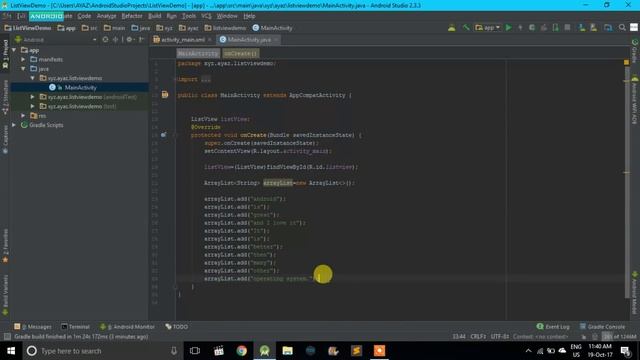Collapse all in the Project panel header
The image size is (640, 360).
pyautogui.click(x=116, y=40)
